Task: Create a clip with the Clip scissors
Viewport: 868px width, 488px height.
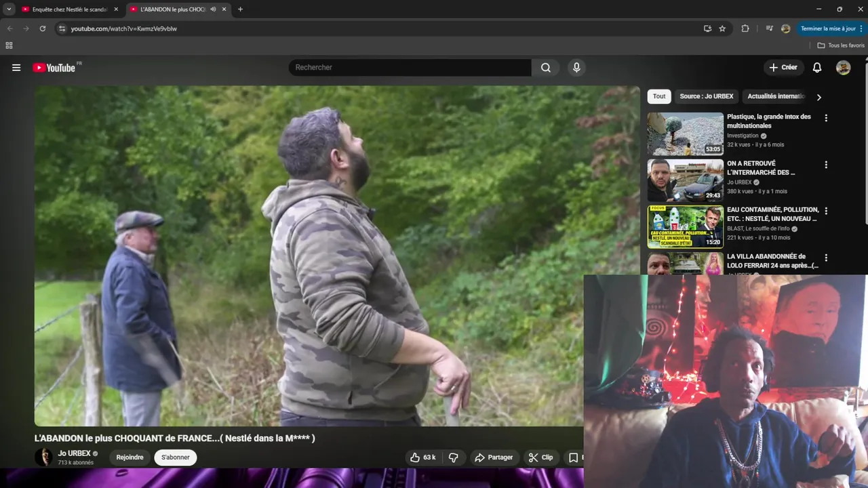Action: [x=541, y=457]
